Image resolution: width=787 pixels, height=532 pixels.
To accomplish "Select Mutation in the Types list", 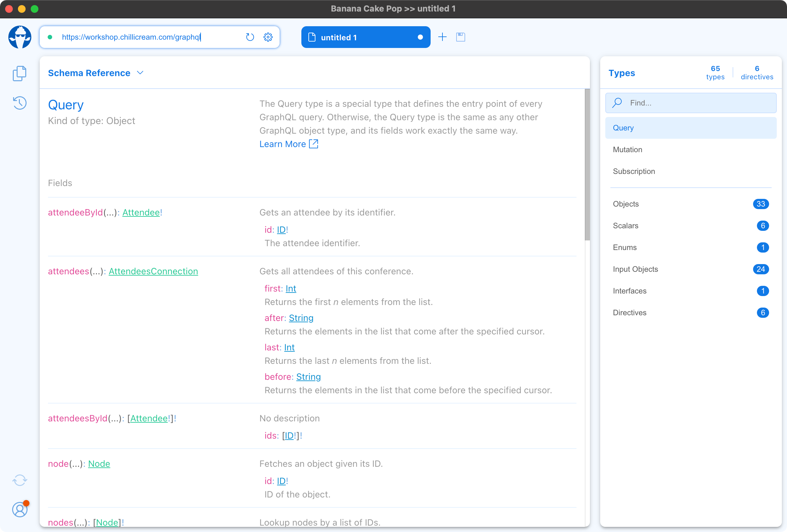I will coord(627,150).
